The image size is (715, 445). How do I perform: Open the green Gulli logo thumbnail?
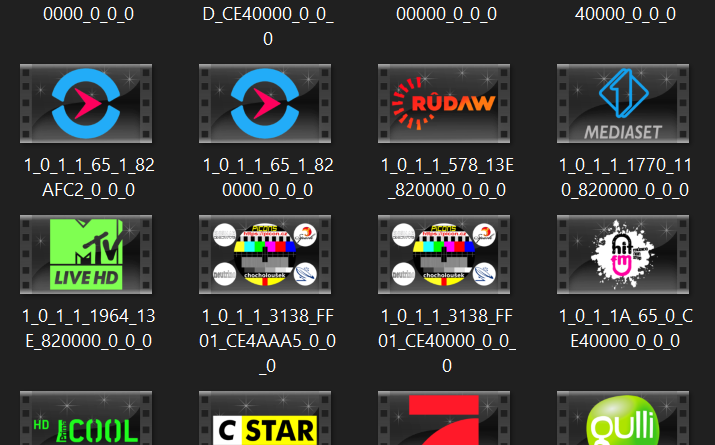coord(623,418)
